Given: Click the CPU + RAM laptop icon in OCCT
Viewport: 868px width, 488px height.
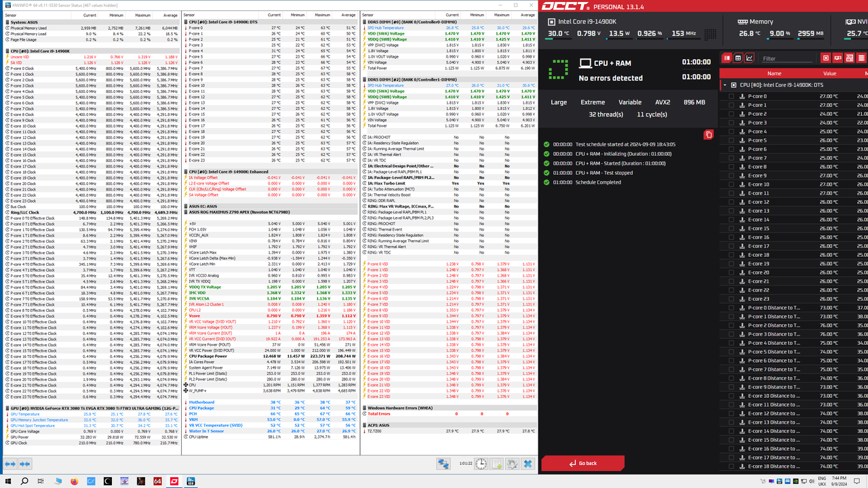Looking at the screenshot, I should click(x=585, y=63).
